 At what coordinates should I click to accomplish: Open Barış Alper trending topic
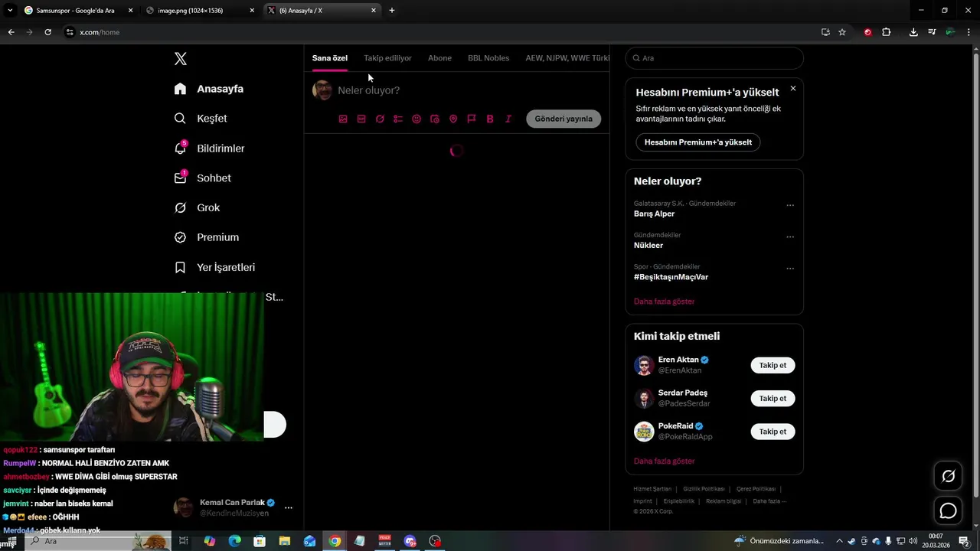[655, 214]
